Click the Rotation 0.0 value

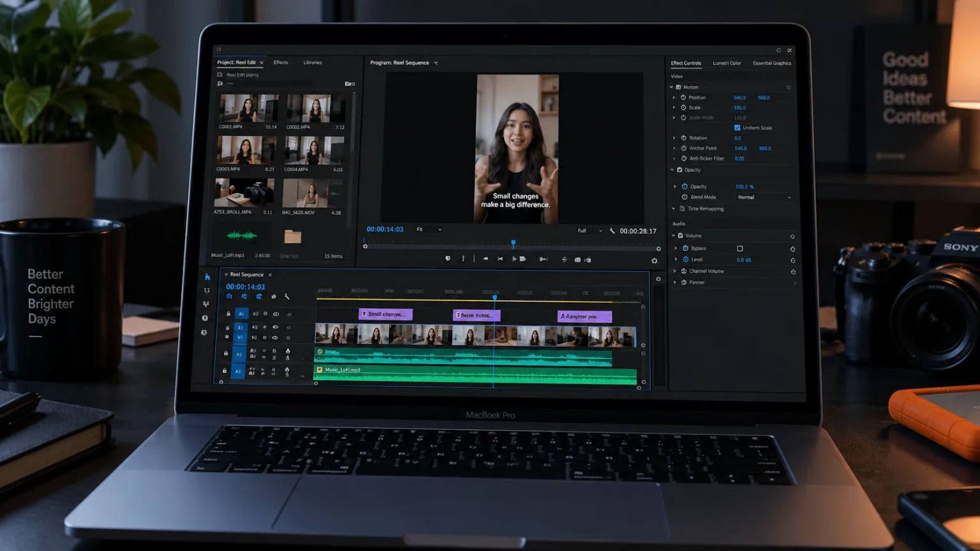738,138
